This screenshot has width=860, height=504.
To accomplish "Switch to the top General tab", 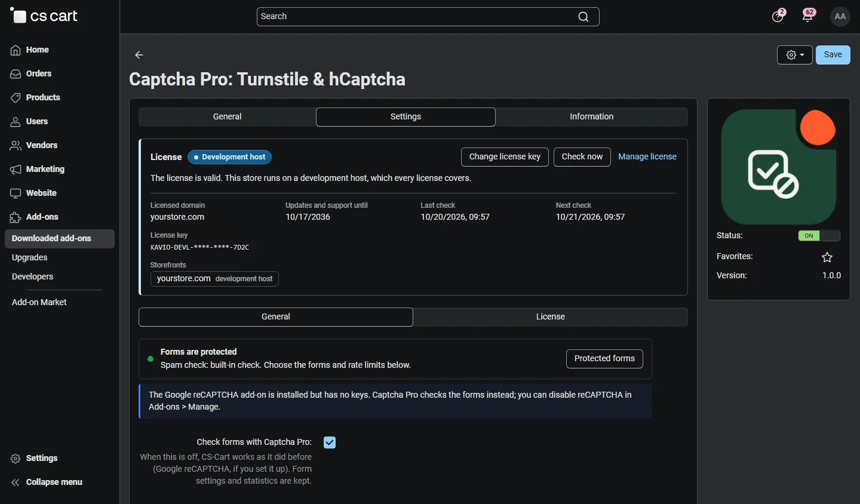I will 228,117.
